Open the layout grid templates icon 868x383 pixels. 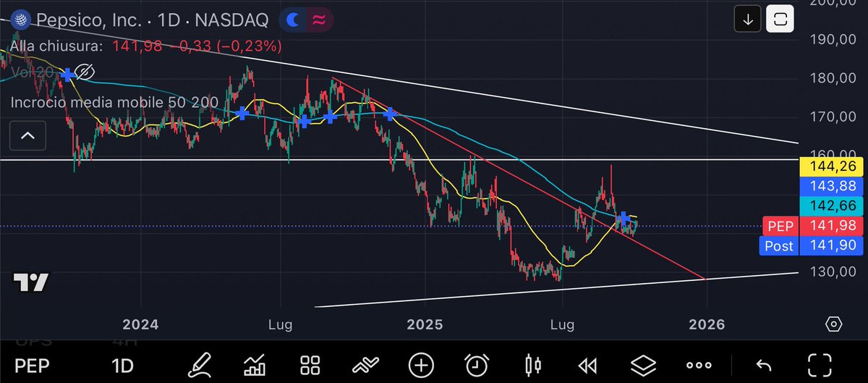pyautogui.click(x=310, y=364)
